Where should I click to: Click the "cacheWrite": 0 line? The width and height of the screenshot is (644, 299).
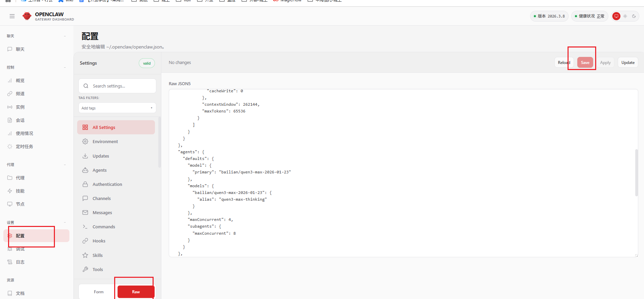coord(225,91)
